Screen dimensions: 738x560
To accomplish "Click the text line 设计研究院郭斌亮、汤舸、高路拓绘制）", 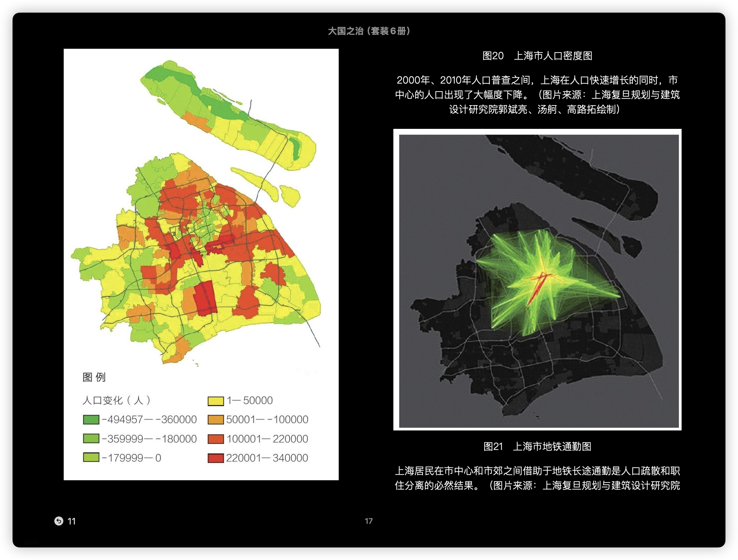I will [x=535, y=109].
